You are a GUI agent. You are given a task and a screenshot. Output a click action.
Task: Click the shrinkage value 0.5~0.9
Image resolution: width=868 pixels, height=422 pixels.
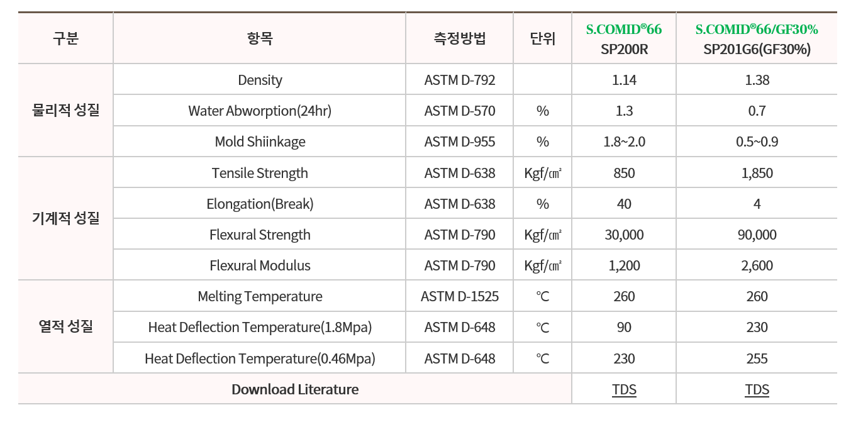coord(757,142)
